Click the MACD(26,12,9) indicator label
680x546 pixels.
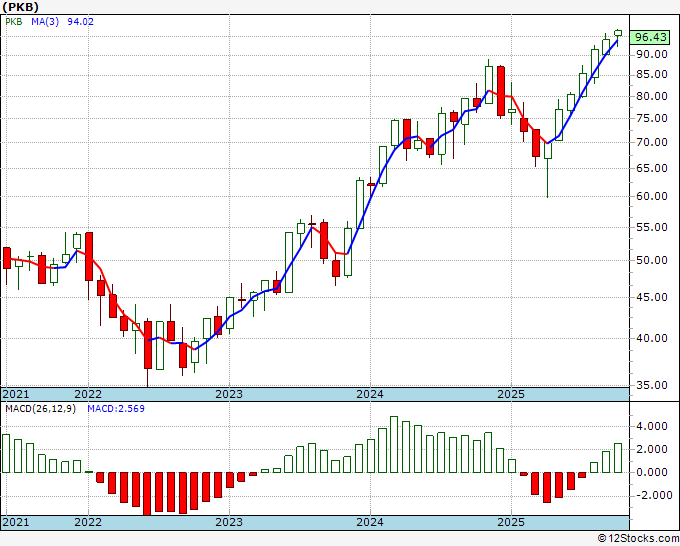click(x=41, y=409)
